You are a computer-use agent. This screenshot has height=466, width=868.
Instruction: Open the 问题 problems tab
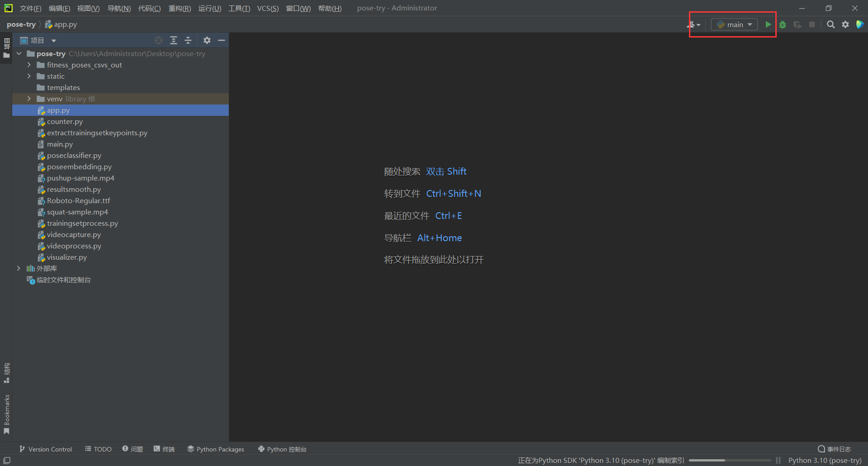pos(132,449)
